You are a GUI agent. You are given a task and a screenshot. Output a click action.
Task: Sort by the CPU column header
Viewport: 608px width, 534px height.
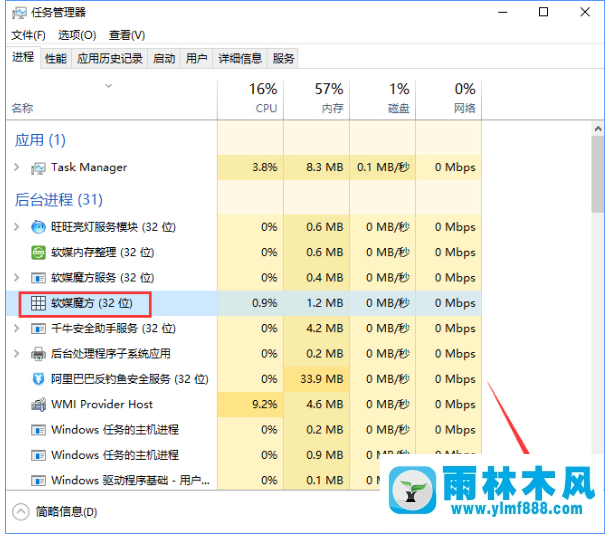(x=250, y=99)
